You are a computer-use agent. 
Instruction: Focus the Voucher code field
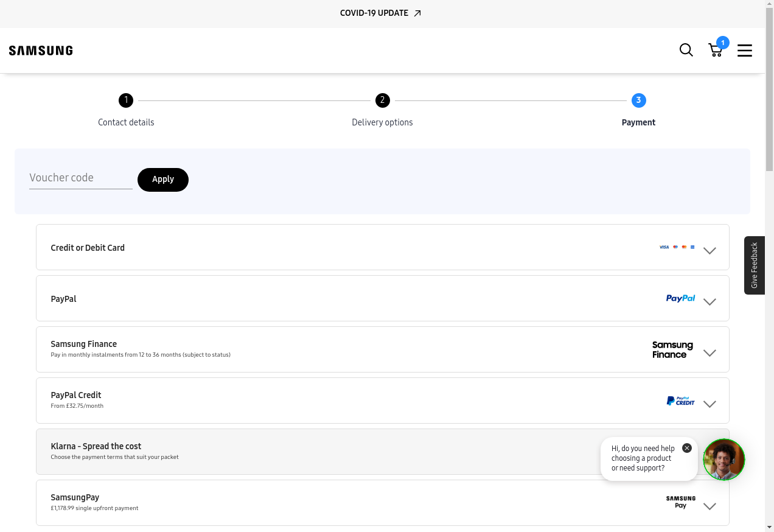point(80,178)
